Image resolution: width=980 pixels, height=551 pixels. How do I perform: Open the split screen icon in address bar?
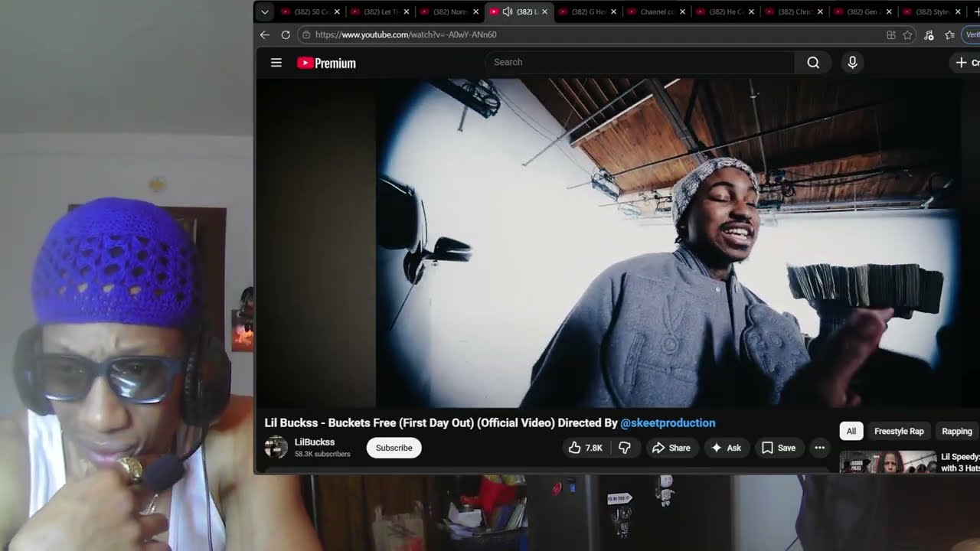pos(891,34)
